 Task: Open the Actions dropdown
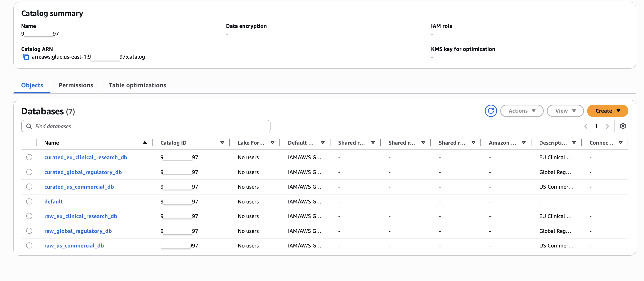click(522, 111)
